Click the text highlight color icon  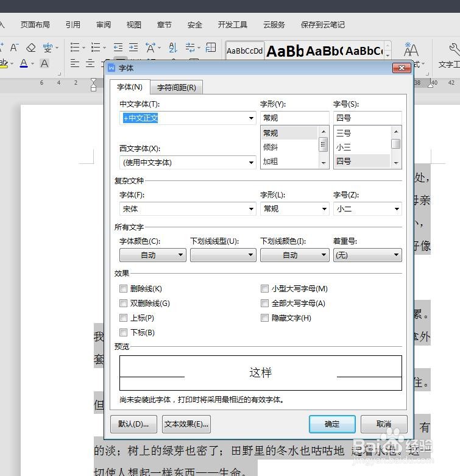tap(4, 63)
